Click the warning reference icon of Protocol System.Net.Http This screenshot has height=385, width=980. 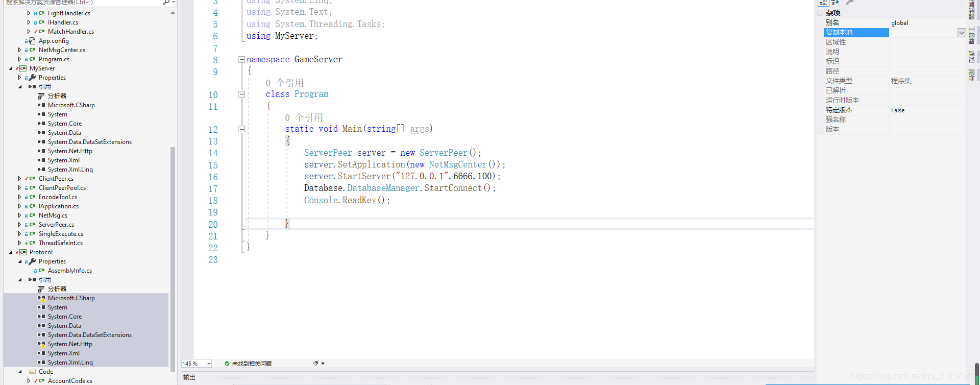pyautogui.click(x=41, y=344)
